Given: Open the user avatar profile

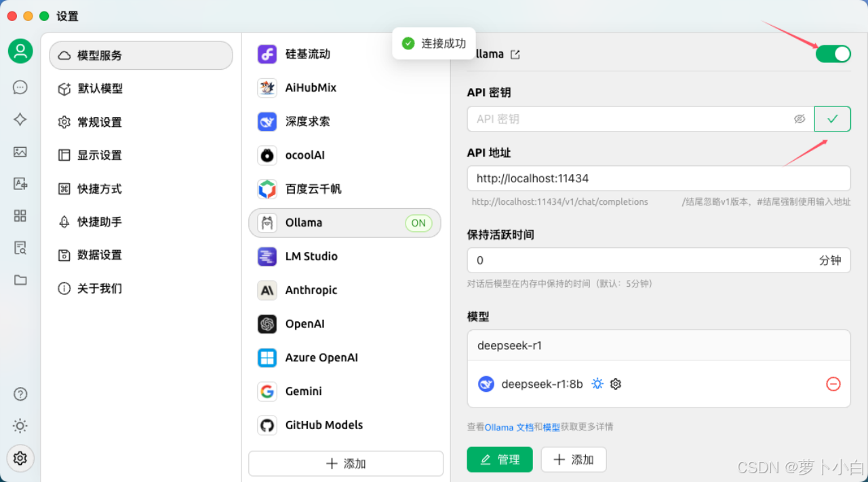Looking at the screenshot, I should click(x=20, y=52).
